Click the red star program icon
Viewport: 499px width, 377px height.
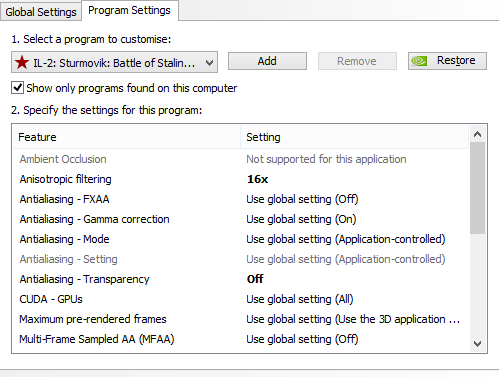(22, 62)
